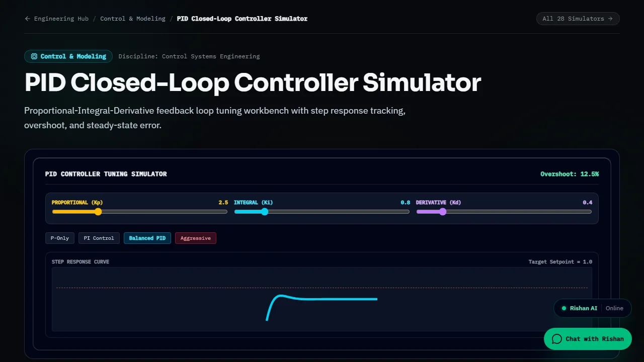The width and height of the screenshot is (644, 362).
Task: Click the Target Setpoint = 1.0 label
Action: click(560, 262)
